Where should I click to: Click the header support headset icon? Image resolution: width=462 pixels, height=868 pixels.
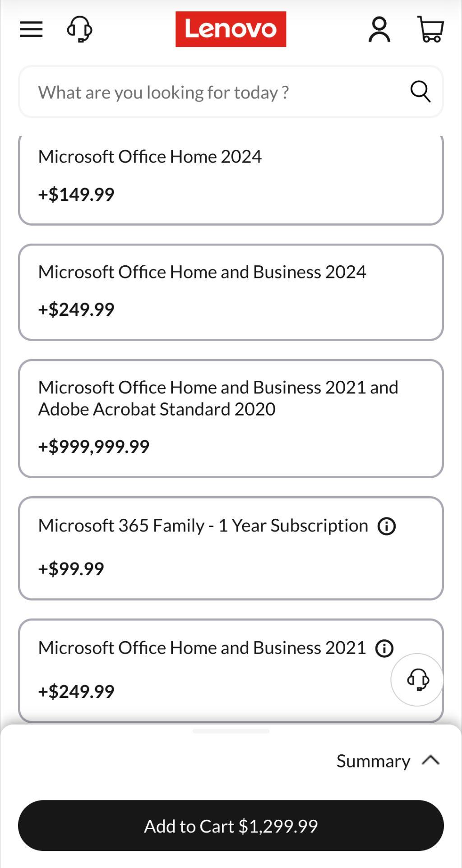pos(79,29)
